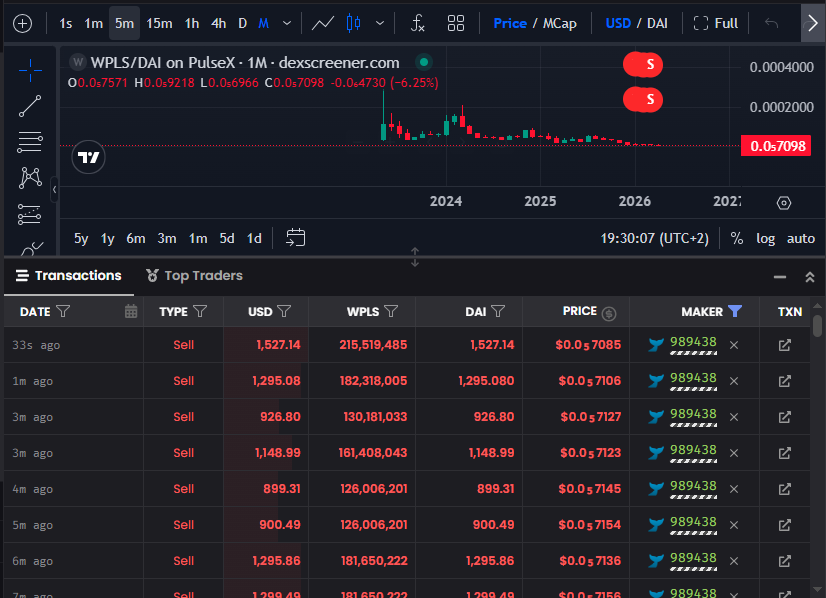826x598 pixels.
Task: Open transaction link for 1m ago row
Action: click(784, 381)
